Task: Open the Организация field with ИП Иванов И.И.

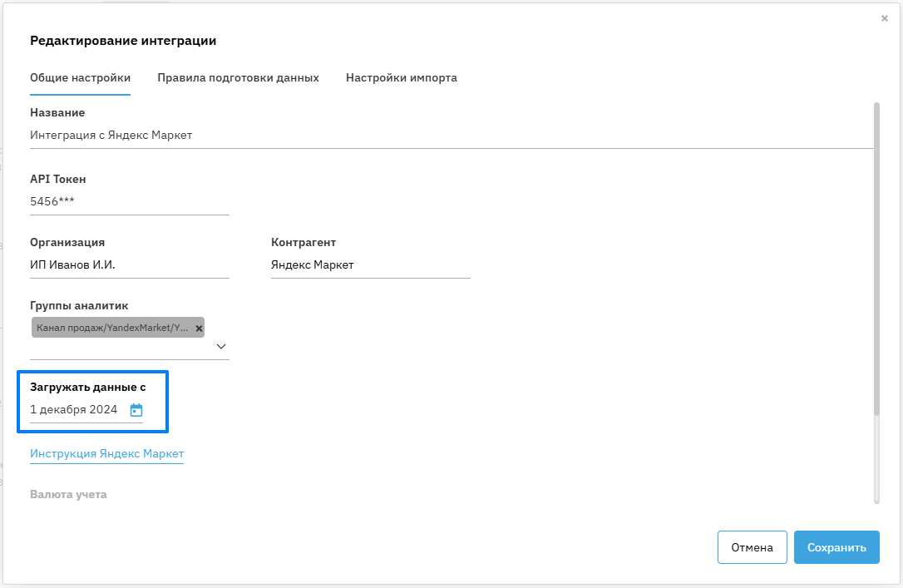Action: tap(129, 265)
